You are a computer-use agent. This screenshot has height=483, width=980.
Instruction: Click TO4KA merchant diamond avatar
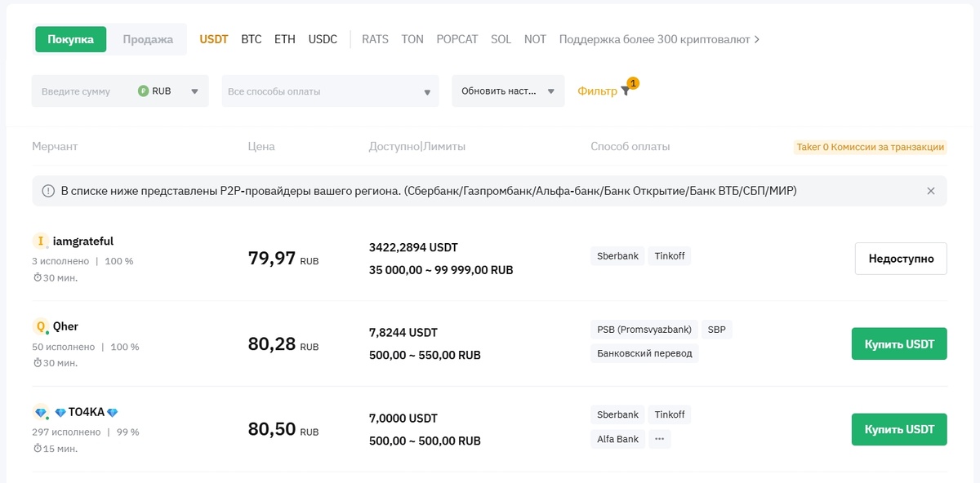click(40, 412)
